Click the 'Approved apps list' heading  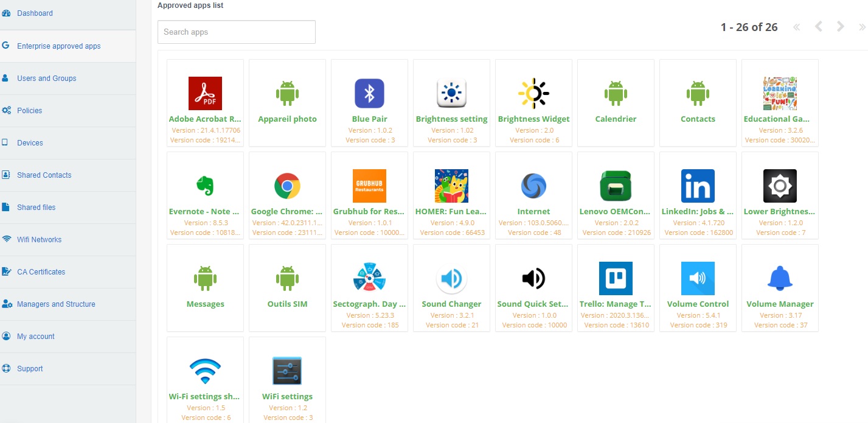(x=190, y=5)
